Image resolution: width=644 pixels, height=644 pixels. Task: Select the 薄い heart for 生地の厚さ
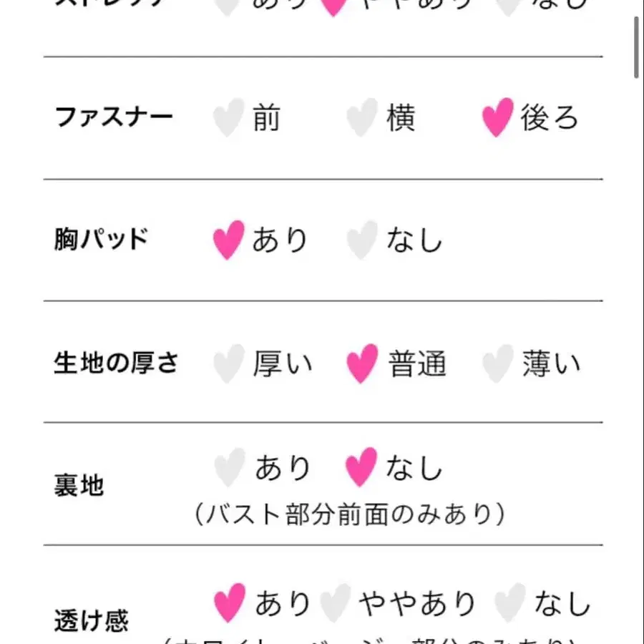(x=497, y=363)
